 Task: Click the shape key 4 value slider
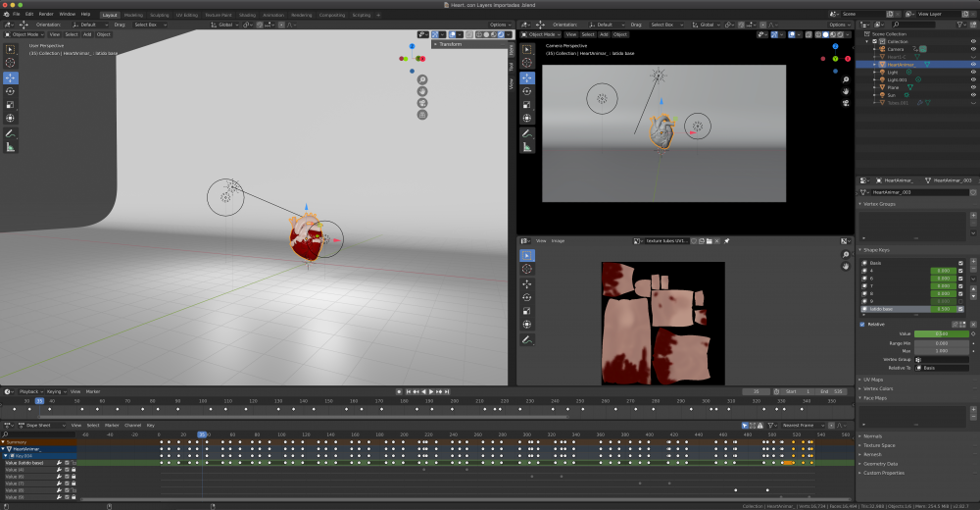coord(943,271)
